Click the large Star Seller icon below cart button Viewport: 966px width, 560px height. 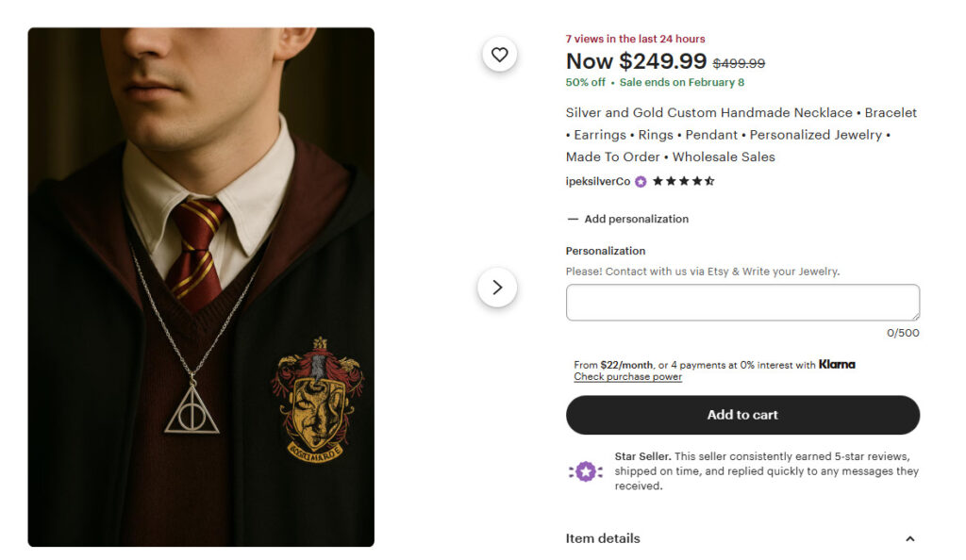pyautogui.click(x=585, y=471)
